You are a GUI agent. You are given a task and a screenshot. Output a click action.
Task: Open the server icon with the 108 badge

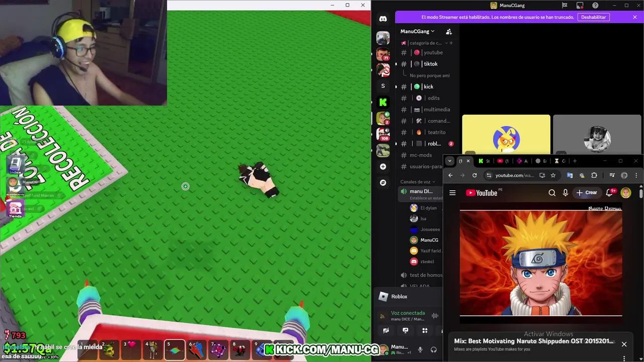pos(383,134)
